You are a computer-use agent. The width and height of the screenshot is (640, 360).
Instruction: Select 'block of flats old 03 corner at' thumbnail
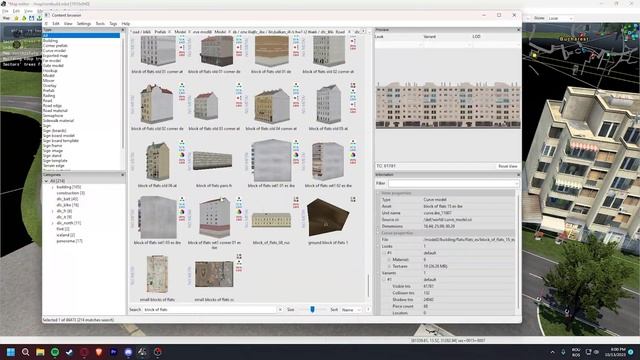(207, 106)
